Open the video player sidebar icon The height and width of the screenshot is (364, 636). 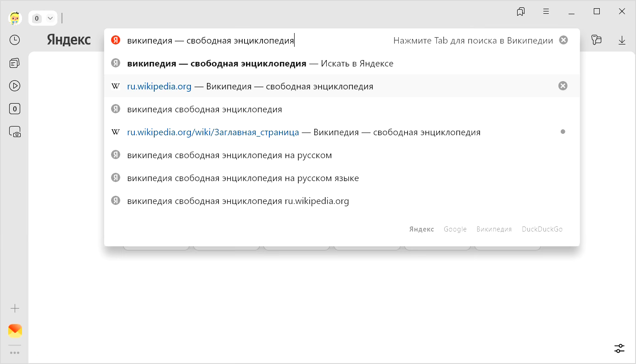15,86
